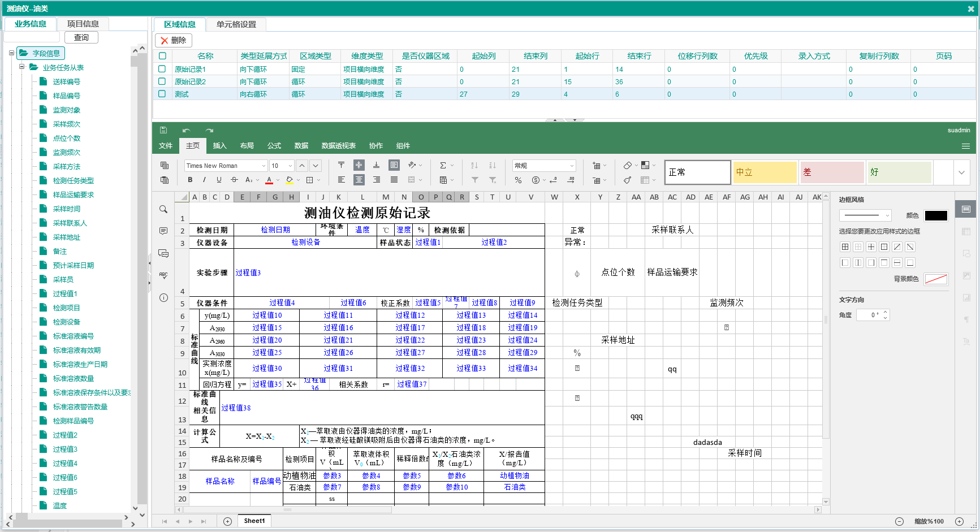Open the info icon in left editor sidebar
This screenshot has height=532, width=980.
coord(163,297)
